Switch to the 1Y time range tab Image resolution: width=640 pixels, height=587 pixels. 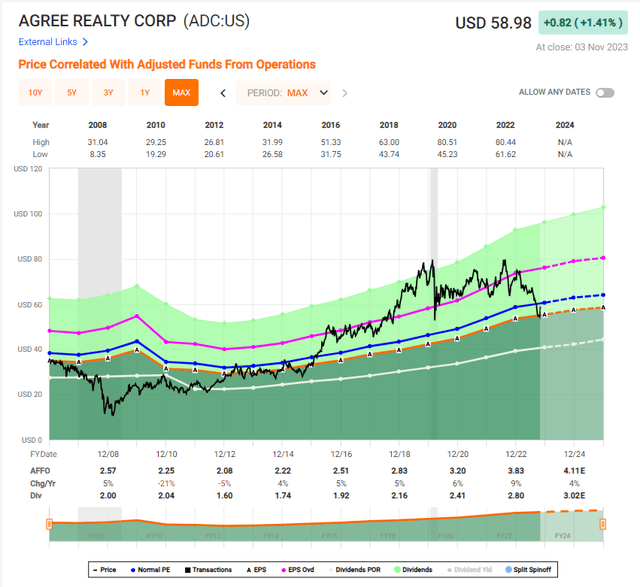pos(144,93)
